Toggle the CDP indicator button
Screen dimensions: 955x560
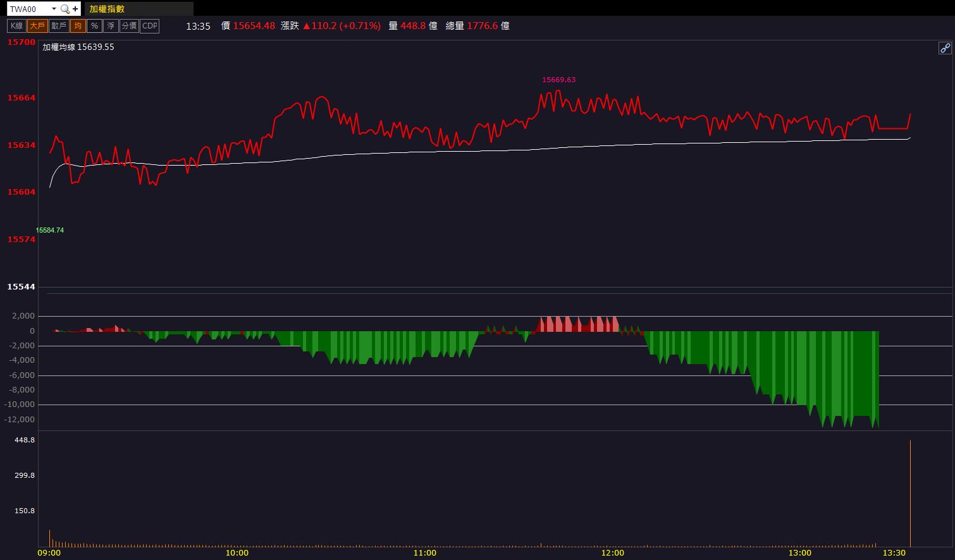[150, 26]
